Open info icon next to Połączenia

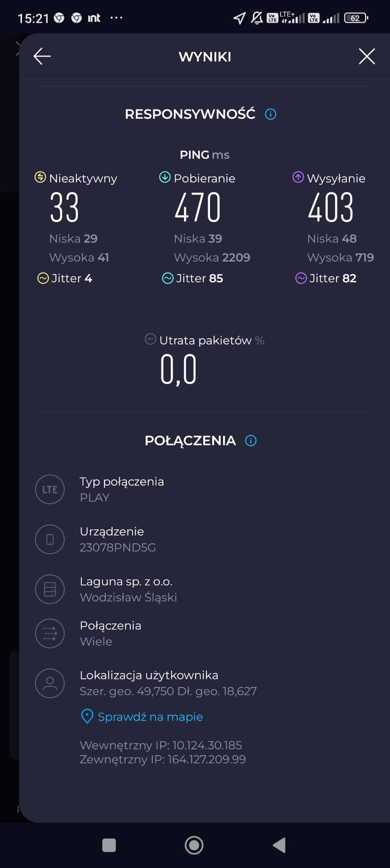coord(251,441)
